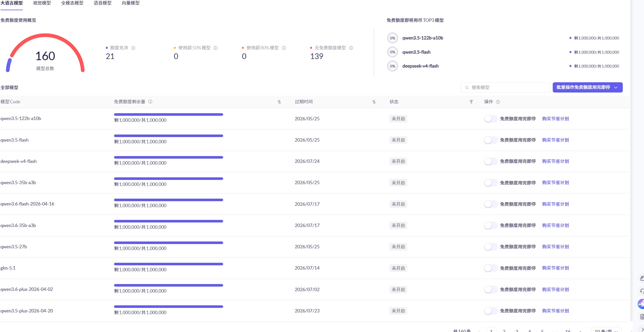Click model code qwen3.5-plus-2026-04-20
Screen dimensions: 644x332
click(27, 311)
